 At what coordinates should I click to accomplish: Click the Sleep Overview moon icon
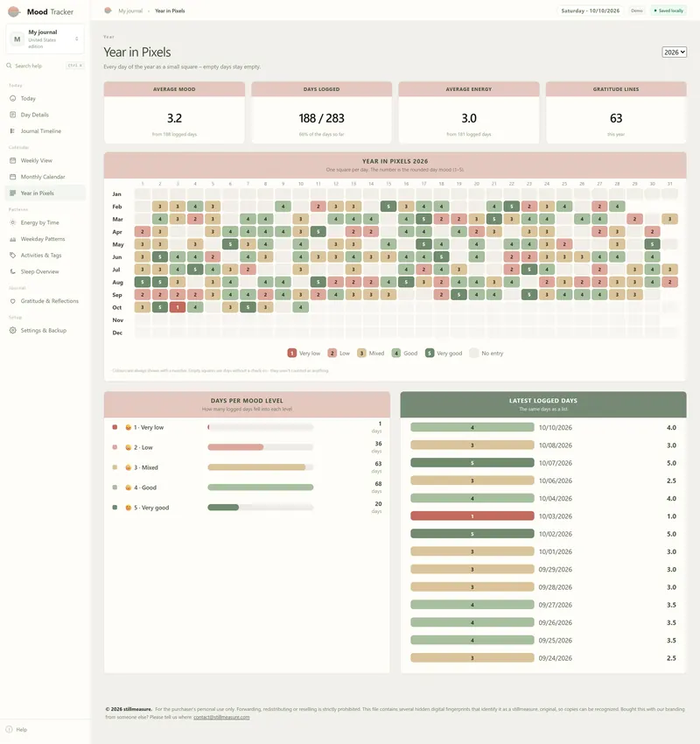pyautogui.click(x=13, y=271)
